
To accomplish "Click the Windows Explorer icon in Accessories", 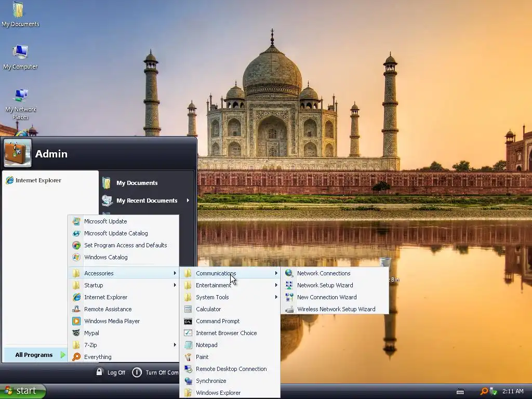I will [188, 393].
